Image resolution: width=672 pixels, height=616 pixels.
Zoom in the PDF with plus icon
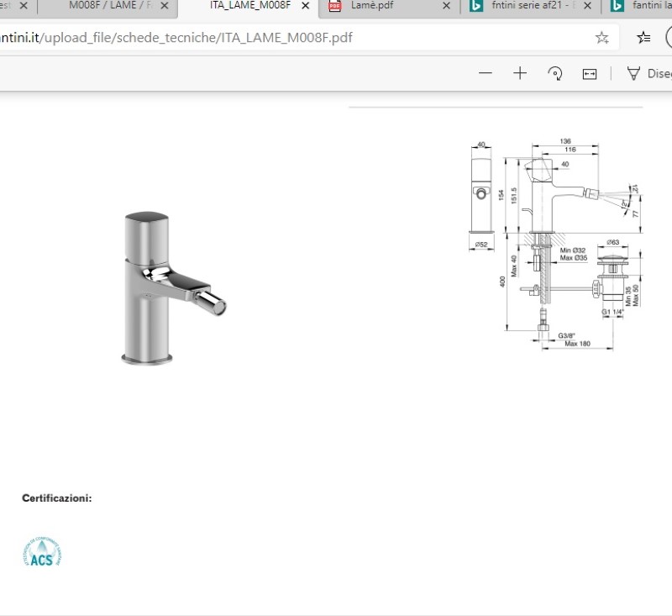[x=520, y=73]
